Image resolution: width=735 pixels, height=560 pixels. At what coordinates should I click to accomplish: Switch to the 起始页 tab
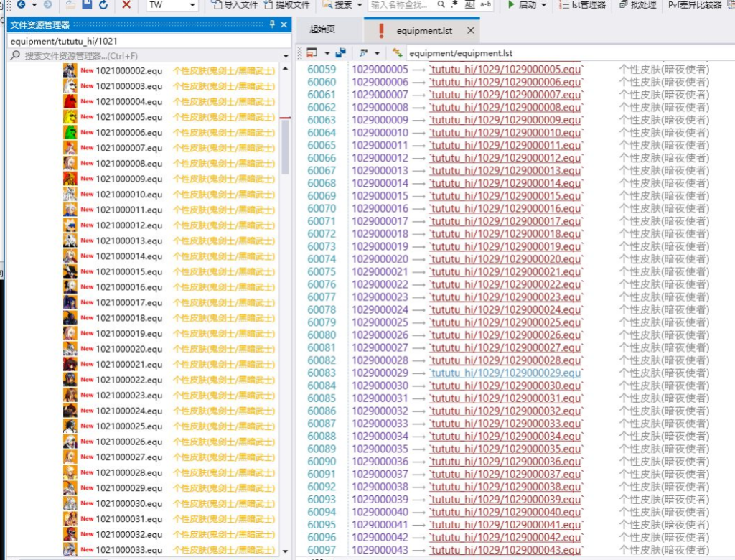(322, 30)
